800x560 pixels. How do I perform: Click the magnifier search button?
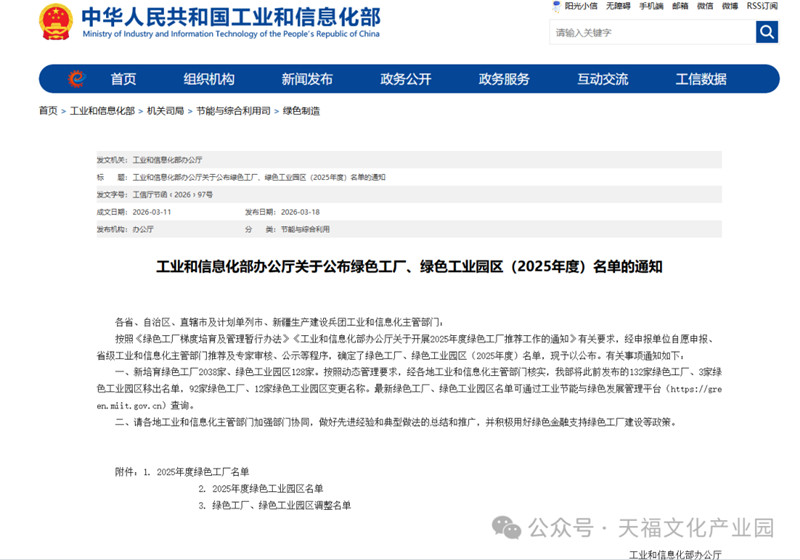[767, 32]
